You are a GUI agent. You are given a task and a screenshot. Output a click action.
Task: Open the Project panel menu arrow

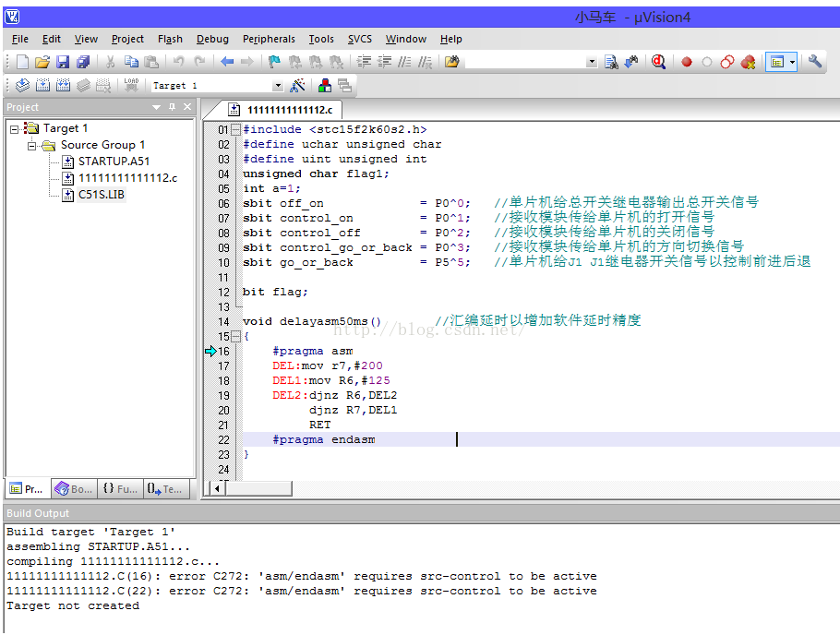click(156, 107)
